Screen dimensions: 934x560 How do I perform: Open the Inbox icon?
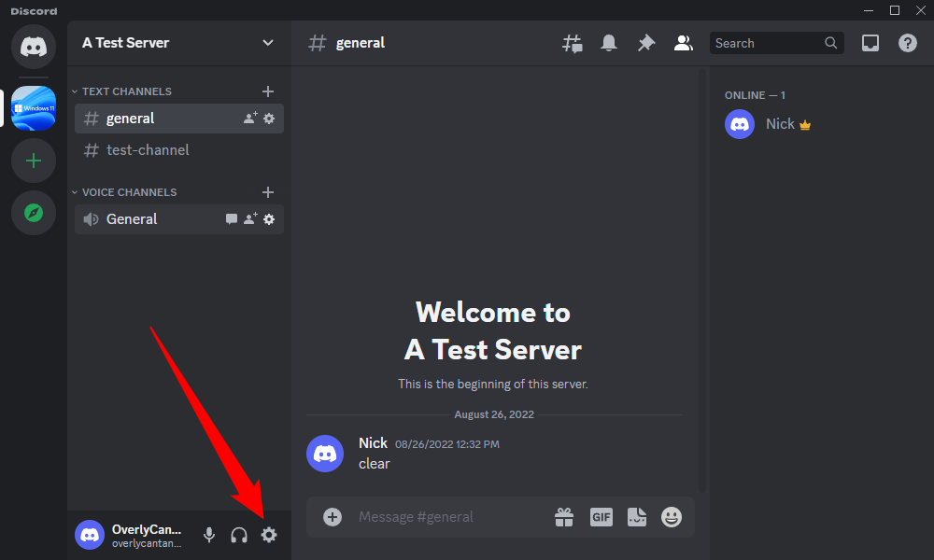[870, 43]
